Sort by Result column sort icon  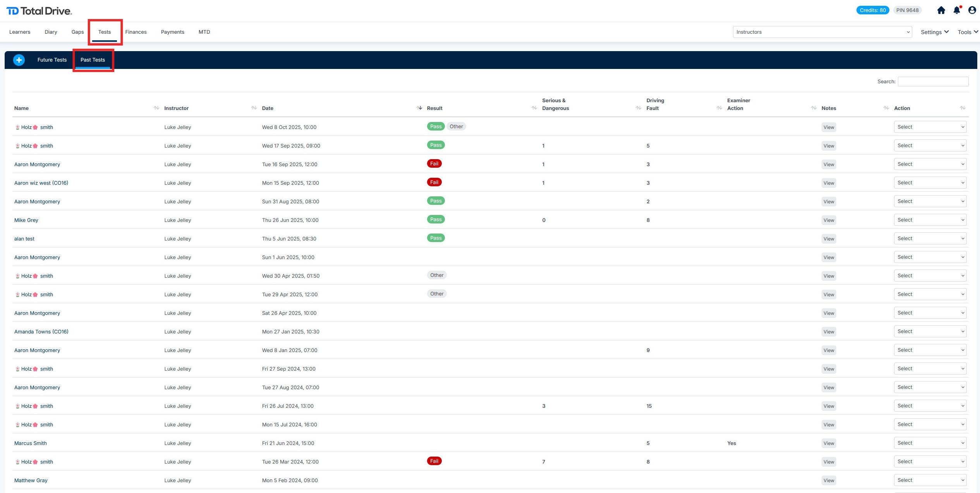(534, 108)
